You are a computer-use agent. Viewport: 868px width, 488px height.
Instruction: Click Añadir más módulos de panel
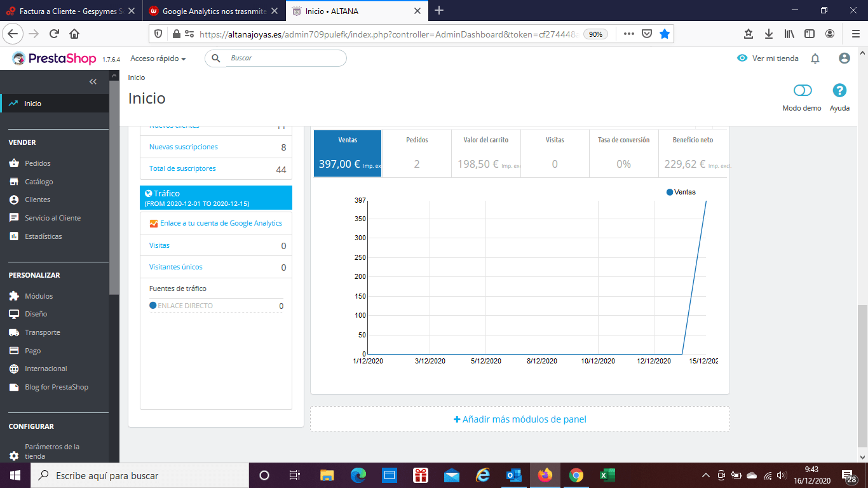520,419
